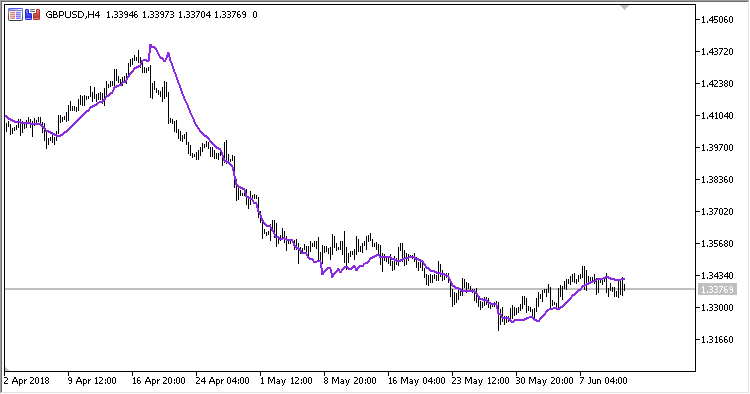This screenshot has width=750, height=394.
Task: Click the 1 May 12:00 time label
Action: click(x=286, y=381)
